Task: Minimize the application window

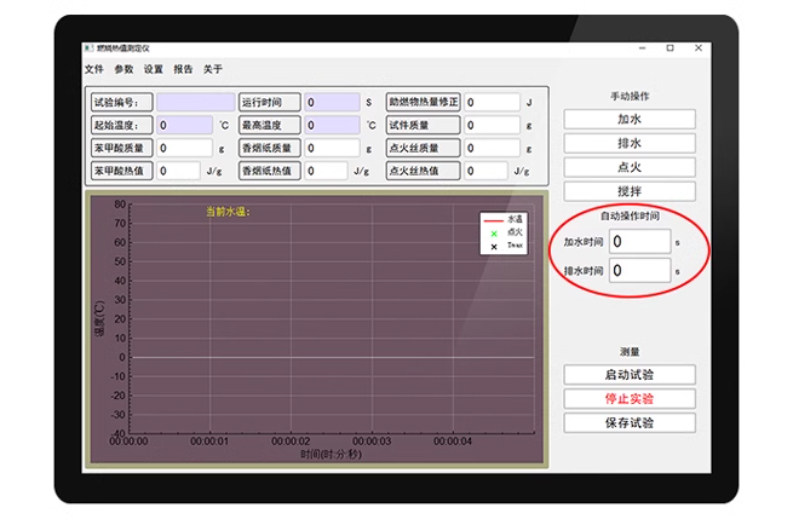Action: [x=642, y=48]
